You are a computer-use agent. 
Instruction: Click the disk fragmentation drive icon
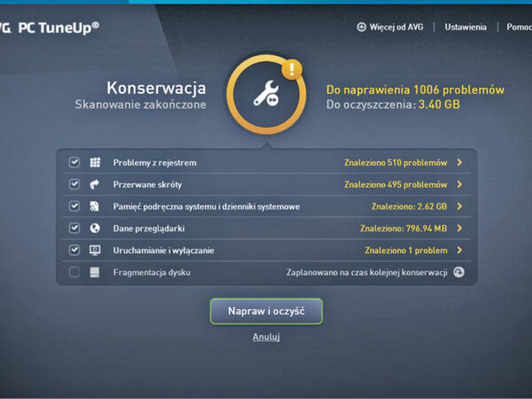point(95,272)
